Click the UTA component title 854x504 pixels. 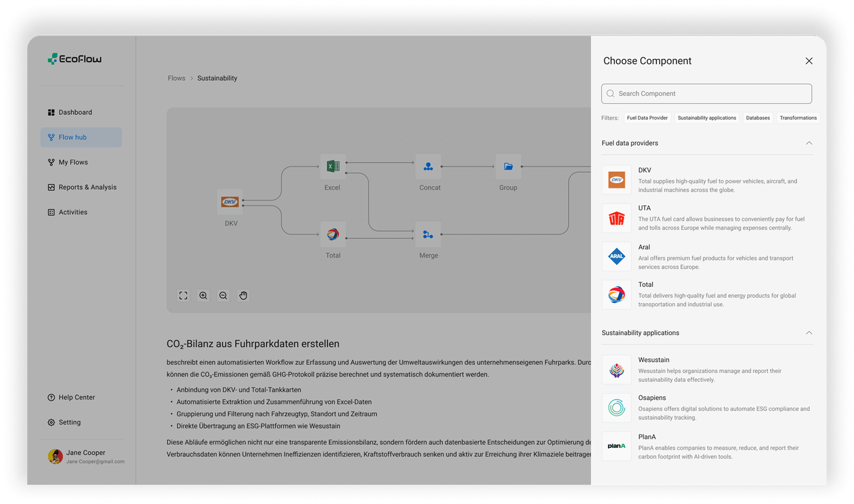coord(644,208)
